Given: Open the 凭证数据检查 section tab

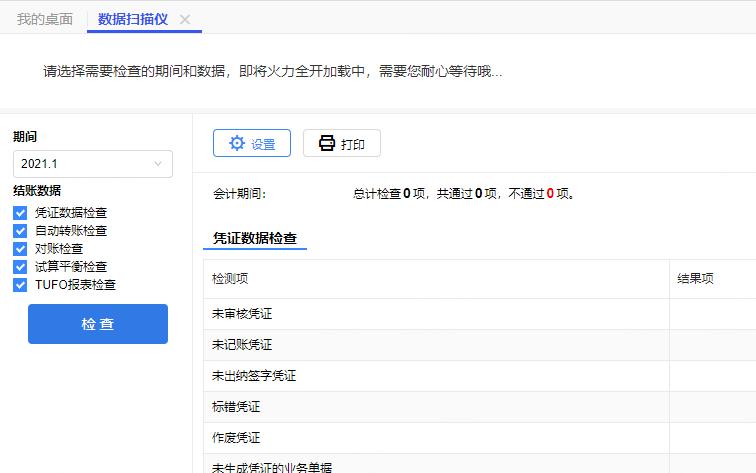Looking at the screenshot, I should pos(255,238).
